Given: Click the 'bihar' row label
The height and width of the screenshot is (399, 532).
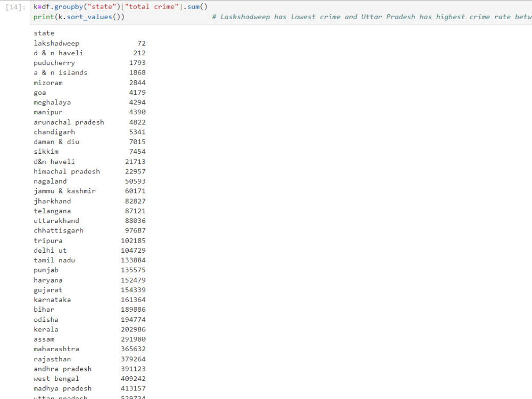Looking at the screenshot, I should [44, 310].
